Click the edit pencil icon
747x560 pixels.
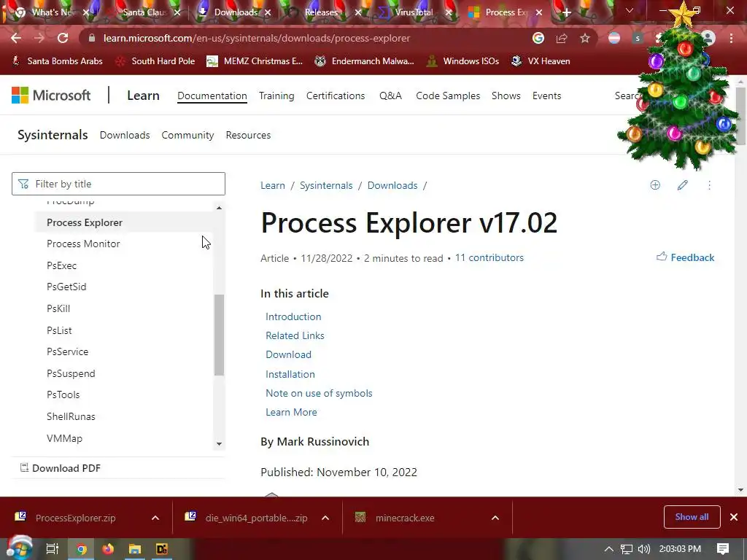click(x=682, y=185)
